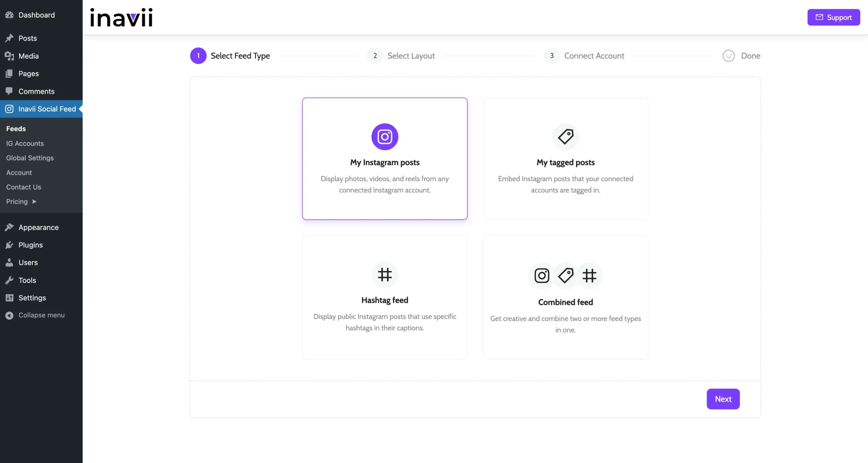Go to Global Settings submenu item
The image size is (868, 463).
pyautogui.click(x=30, y=158)
